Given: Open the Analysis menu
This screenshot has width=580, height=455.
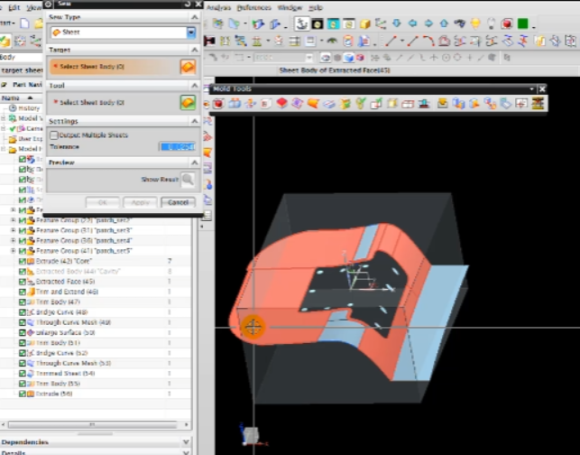Looking at the screenshot, I should [x=218, y=7].
